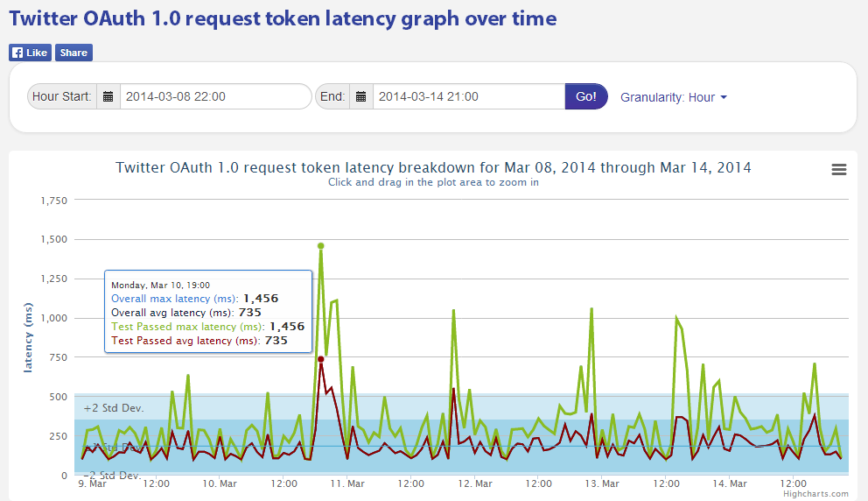
Task: Click the '+2 Std Dev.' band label
Action: pos(114,408)
